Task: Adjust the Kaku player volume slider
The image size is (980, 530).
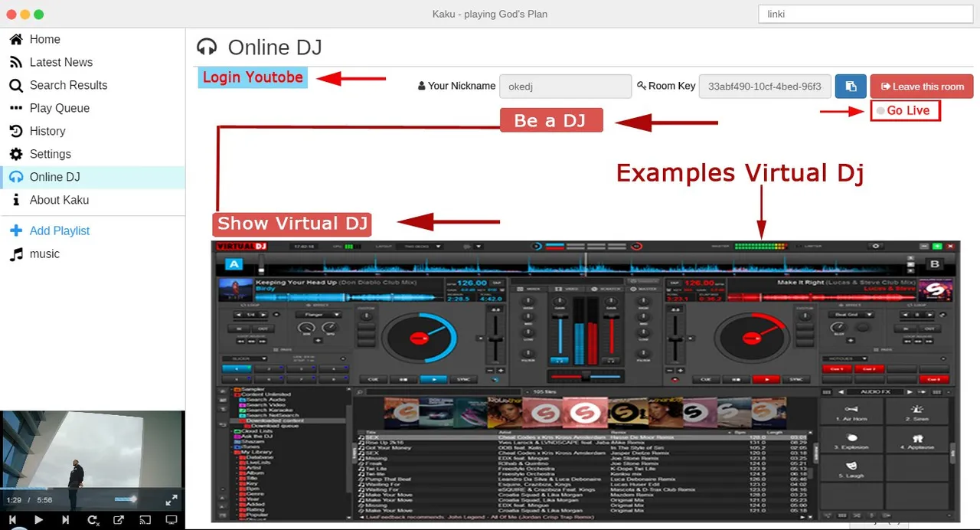Action: tap(125, 499)
